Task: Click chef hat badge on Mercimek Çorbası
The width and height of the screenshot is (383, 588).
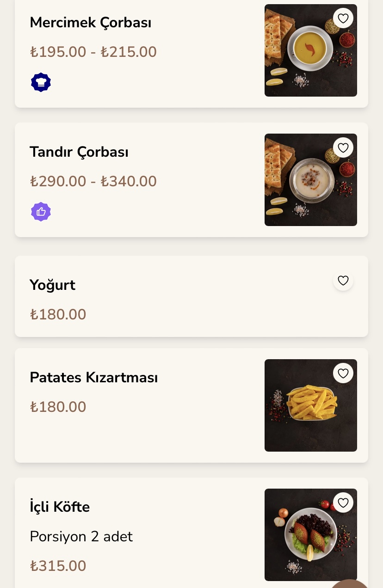Action: point(41,82)
